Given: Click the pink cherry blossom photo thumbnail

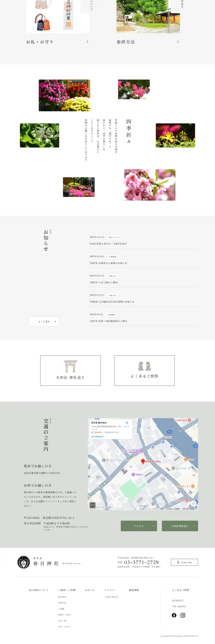Looking at the screenshot, I should 150,185.
